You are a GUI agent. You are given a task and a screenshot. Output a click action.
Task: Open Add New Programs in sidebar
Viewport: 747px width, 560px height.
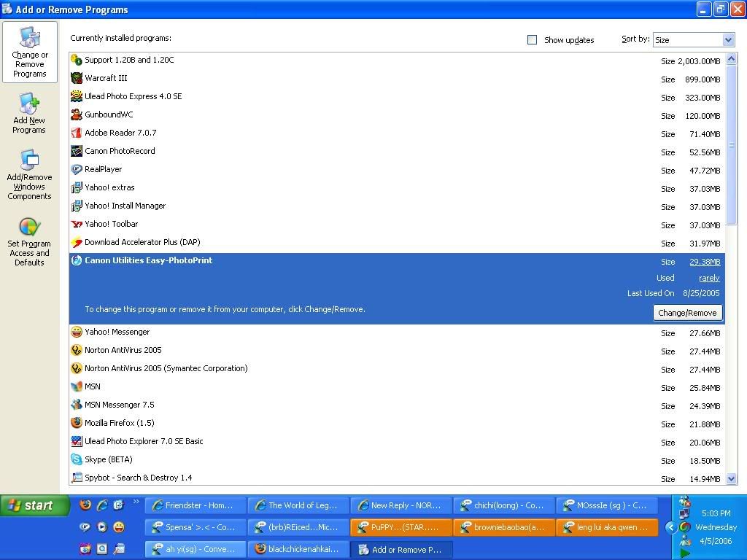click(x=29, y=113)
